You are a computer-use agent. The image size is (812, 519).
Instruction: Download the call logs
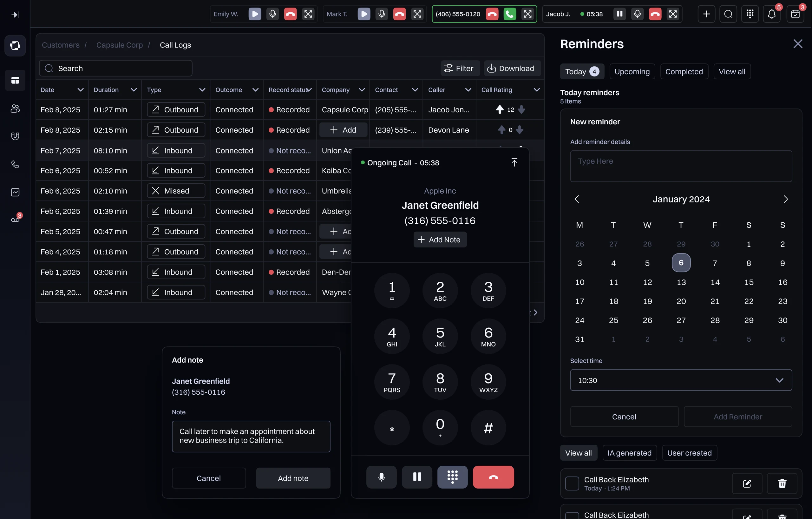(512, 69)
